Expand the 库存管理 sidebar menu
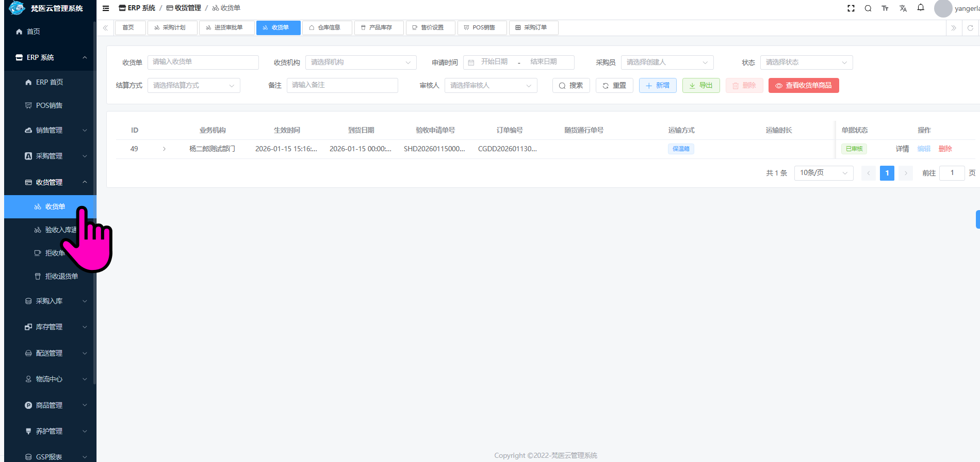Image resolution: width=980 pixels, height=462 pixels. (50, 327)
